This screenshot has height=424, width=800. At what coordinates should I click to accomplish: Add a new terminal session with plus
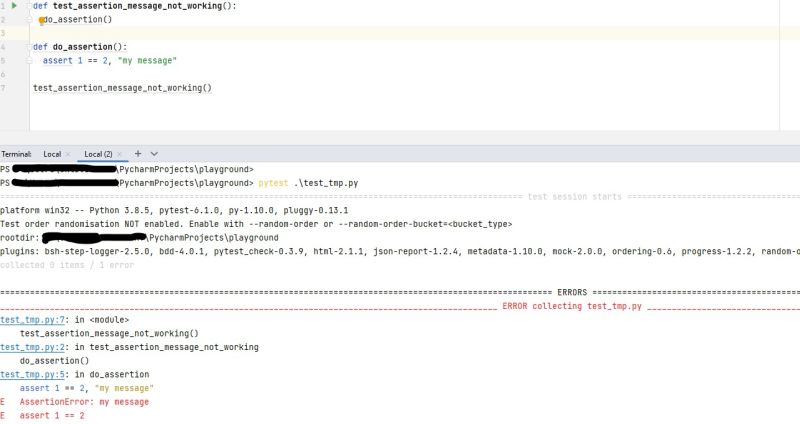click(138, 154)
